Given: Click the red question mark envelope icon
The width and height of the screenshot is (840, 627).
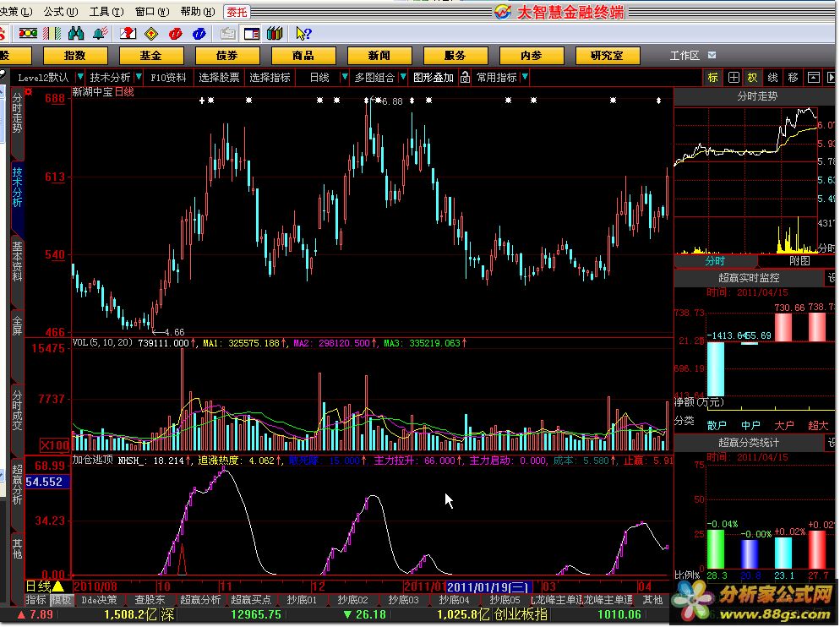Looking at the screenshot, I should click(x=128, y=34).
